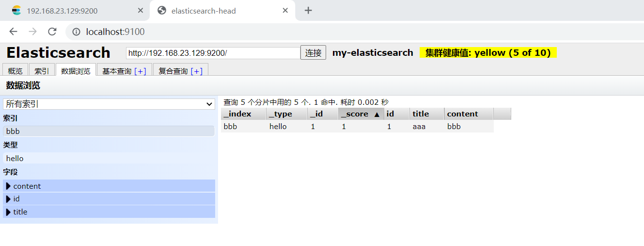644x246 pixels.
Task: Click the 连接 connect button
Action: pos(313,53)
